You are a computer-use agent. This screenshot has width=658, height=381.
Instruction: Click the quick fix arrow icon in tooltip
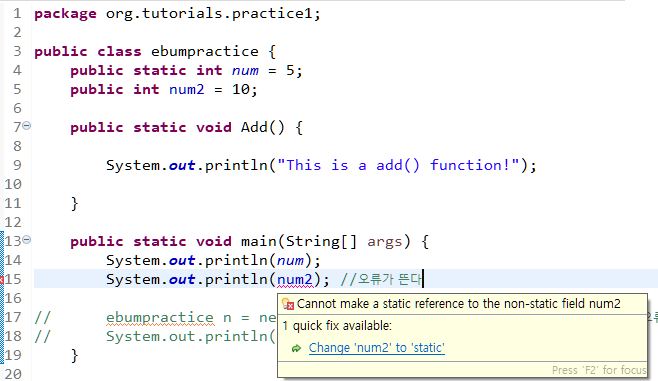click(296, 348)
